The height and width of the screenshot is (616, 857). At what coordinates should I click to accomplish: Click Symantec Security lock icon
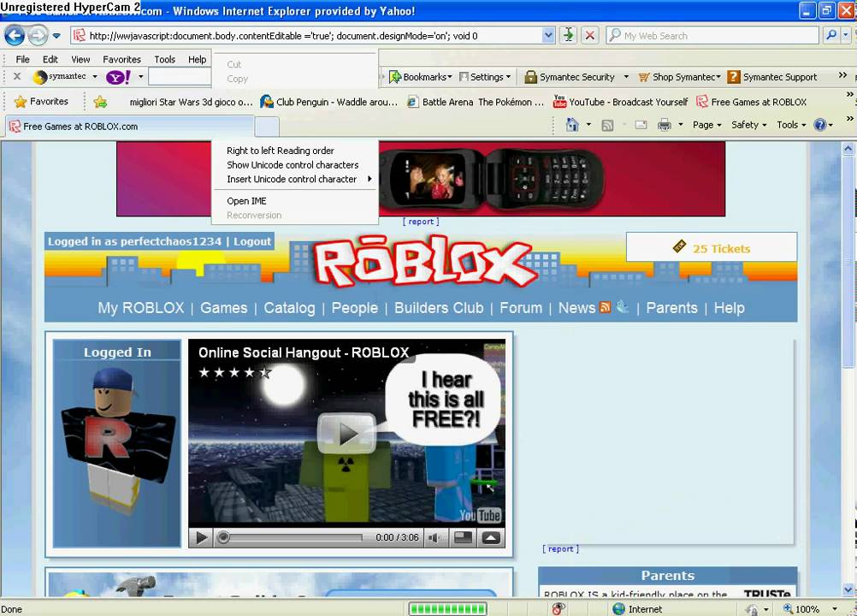point(530,77)
